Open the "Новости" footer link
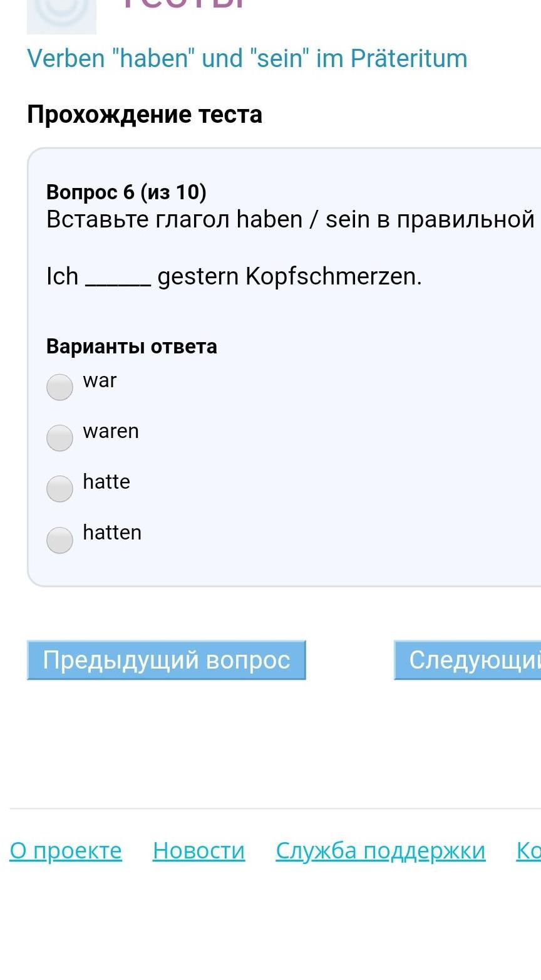This screenshot has height=980, width=541. [198, 850]
